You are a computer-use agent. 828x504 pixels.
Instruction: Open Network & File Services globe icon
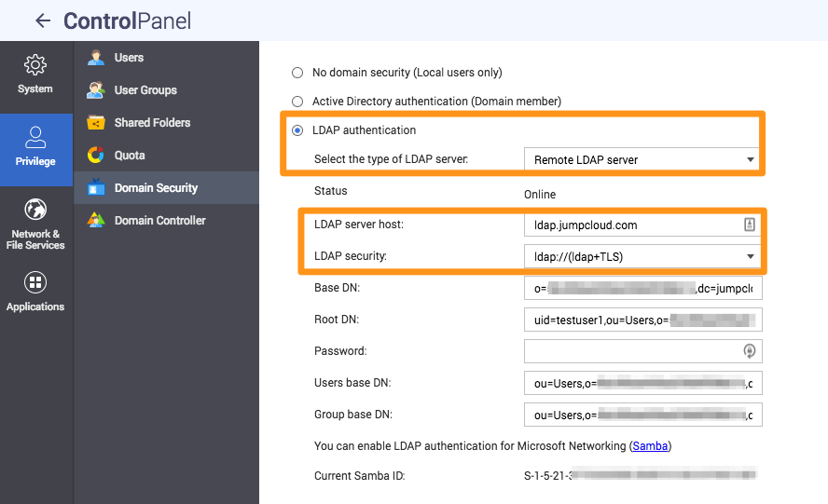(35, 210)
